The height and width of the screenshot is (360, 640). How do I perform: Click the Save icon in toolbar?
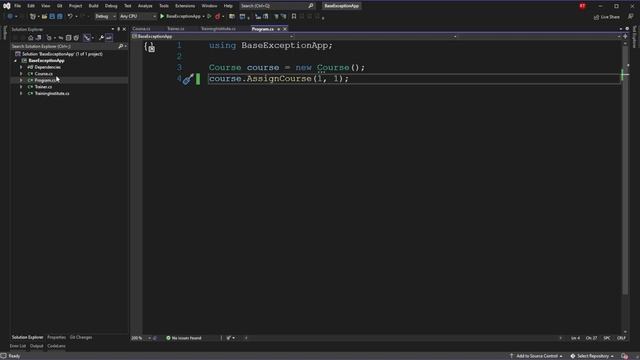52,16
